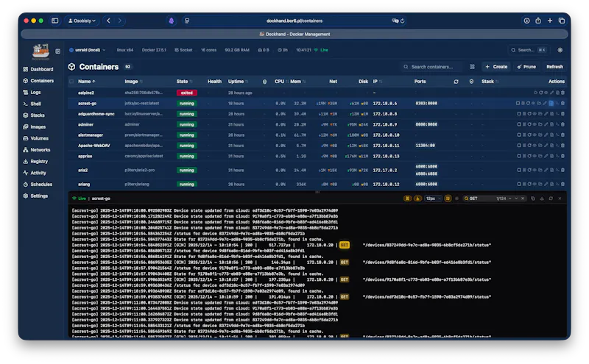
Task: Open the Logs sidebar section
Action: 32,93
